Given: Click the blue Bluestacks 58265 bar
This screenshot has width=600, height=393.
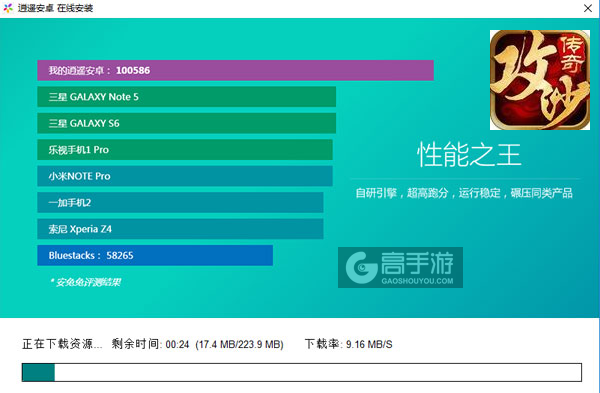Looking at the screenshot, I should 155,255.
